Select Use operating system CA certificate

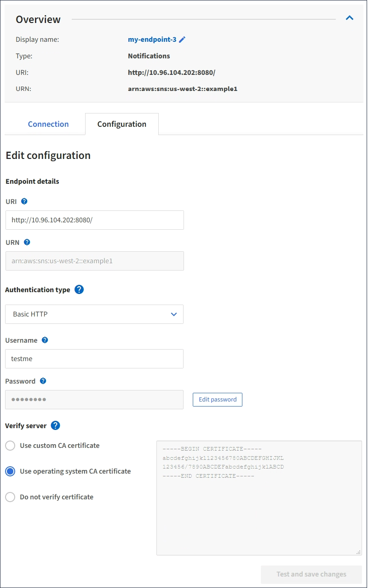pyautogui.click(x=10, y=471)
